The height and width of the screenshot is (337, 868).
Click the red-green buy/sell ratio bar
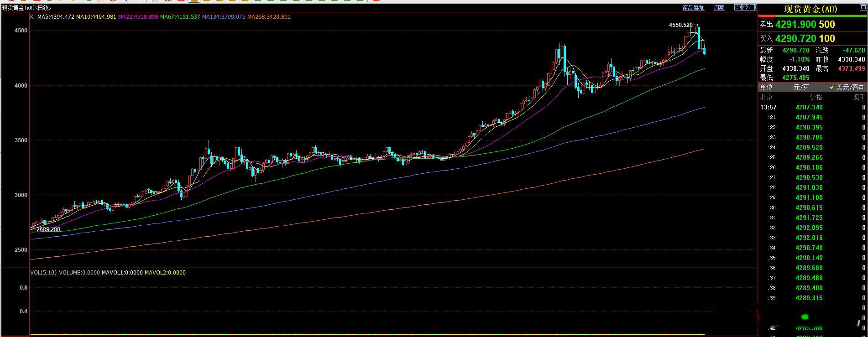(x=813, y=17)
